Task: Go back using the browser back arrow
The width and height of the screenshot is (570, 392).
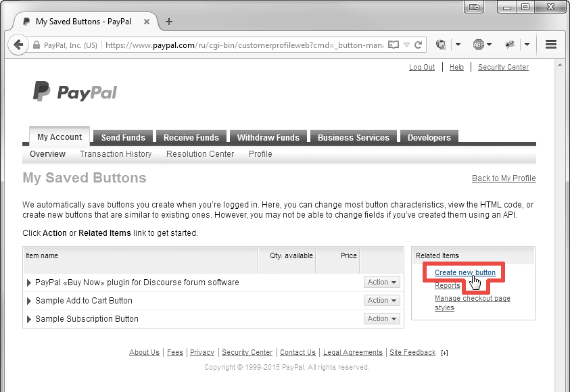Action: pyautogui.click(x=18, y=45)
